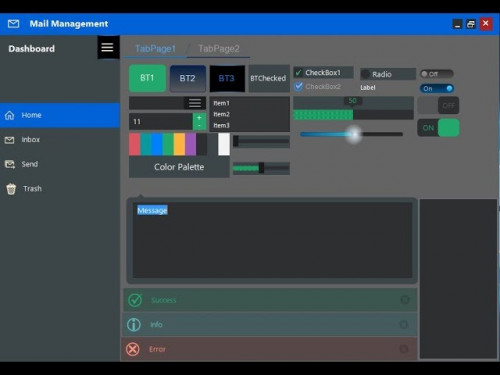Click the Success checkmark circle icon

[x=135, y=300]
